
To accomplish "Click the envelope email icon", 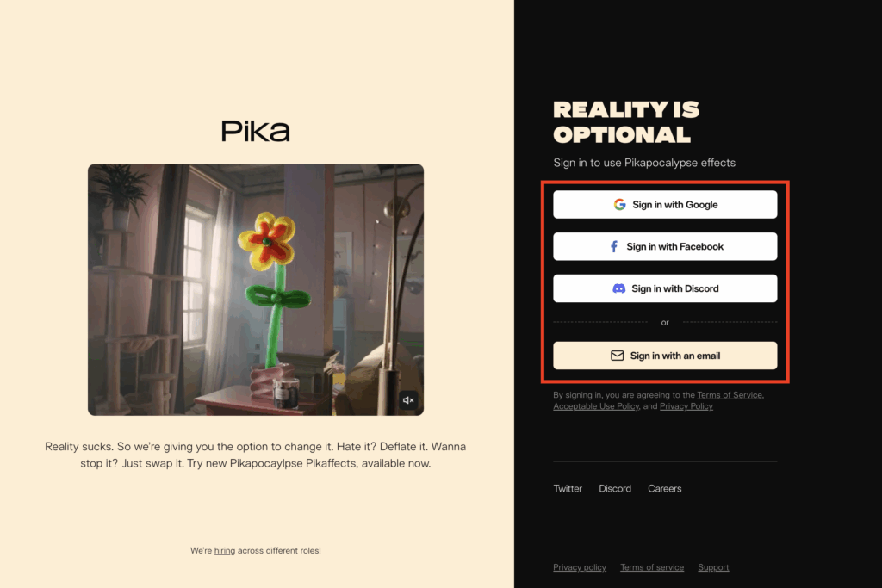I will 617,356.
